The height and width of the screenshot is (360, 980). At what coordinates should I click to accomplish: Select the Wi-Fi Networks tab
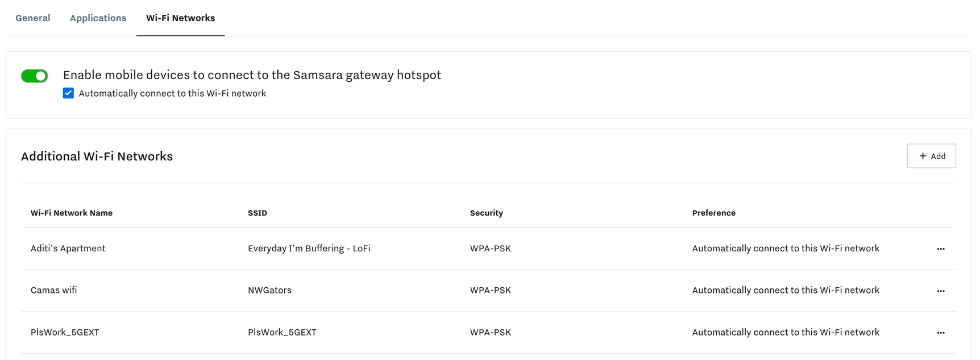180,18
